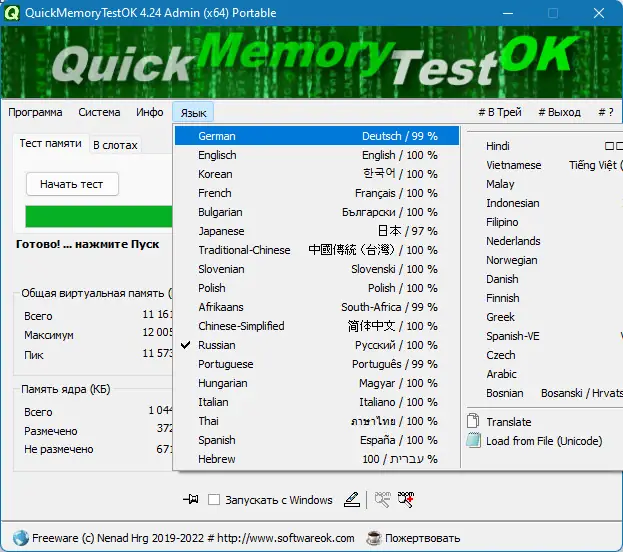Click # В Трей to minimize to tray
The width and height of the screenshot is (623, 552).
pos(500,112)
